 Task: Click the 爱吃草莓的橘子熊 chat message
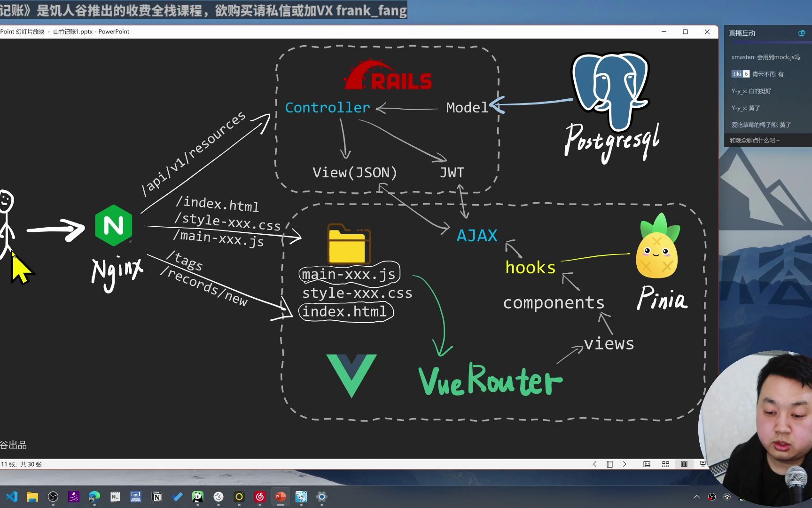click(761, 125)
